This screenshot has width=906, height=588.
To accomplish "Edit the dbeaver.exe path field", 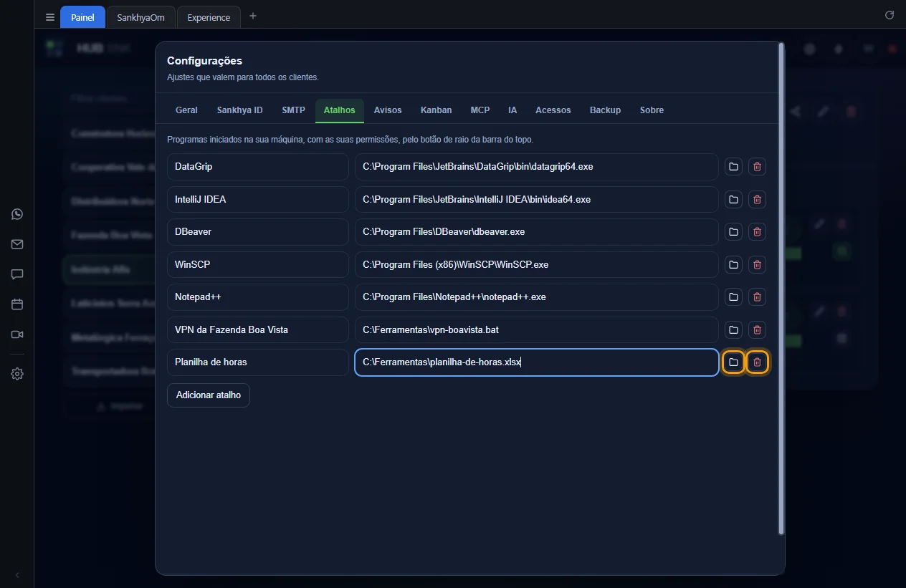I will tap(537, 232).
